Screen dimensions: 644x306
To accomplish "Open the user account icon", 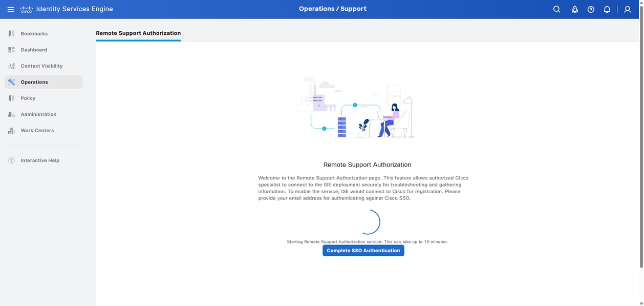I will 627,9.
